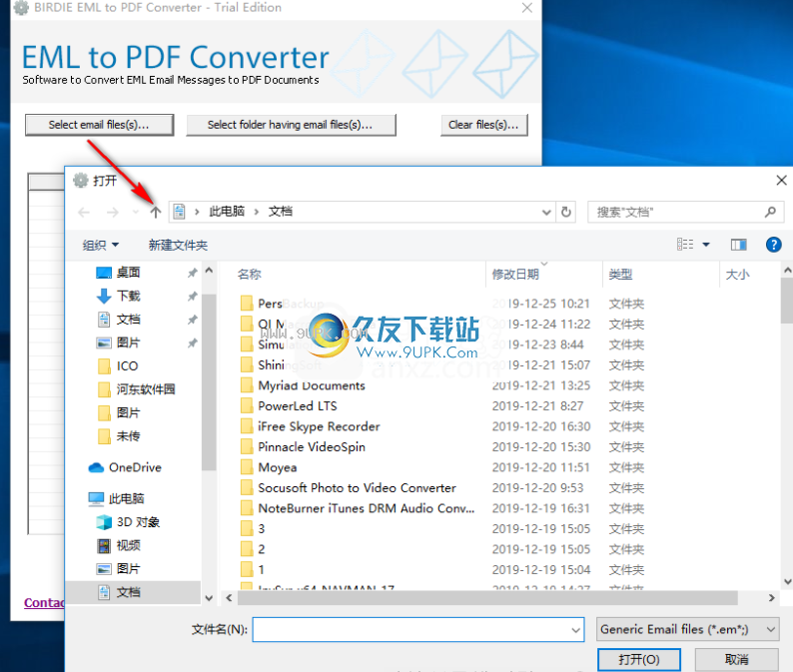The image size is (793, 672).
Task: Click file list scroll right arrow
Action: (771, 598)
